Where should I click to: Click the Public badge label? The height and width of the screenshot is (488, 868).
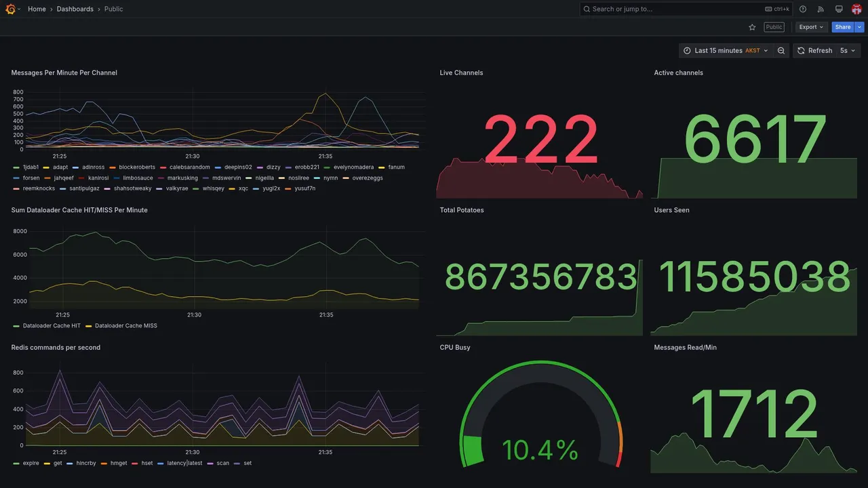point(774,27)
